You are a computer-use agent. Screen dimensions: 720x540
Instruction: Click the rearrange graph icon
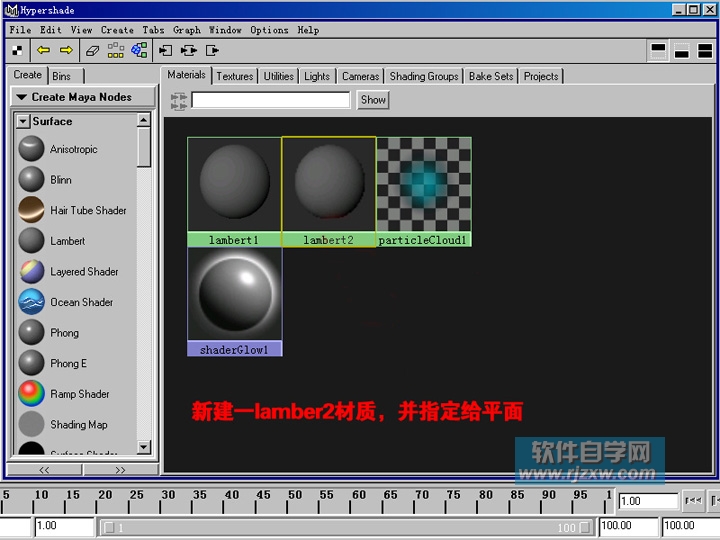click(115, 50)
